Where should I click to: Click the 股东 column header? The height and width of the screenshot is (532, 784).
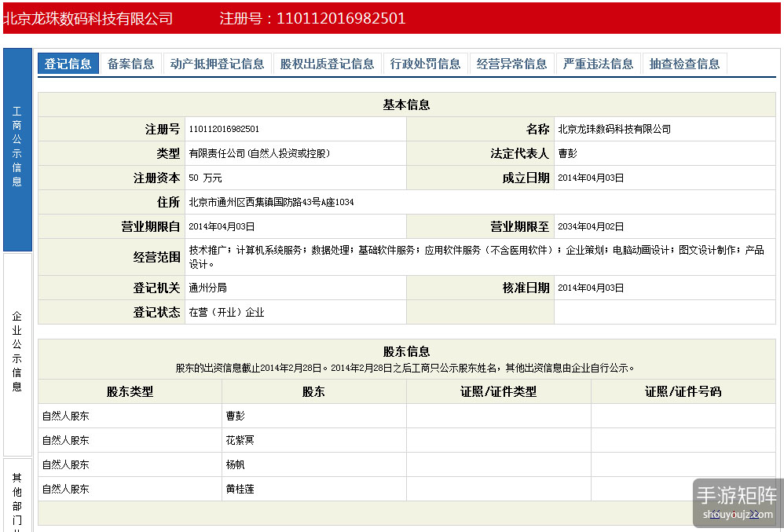tap(314, 391)
